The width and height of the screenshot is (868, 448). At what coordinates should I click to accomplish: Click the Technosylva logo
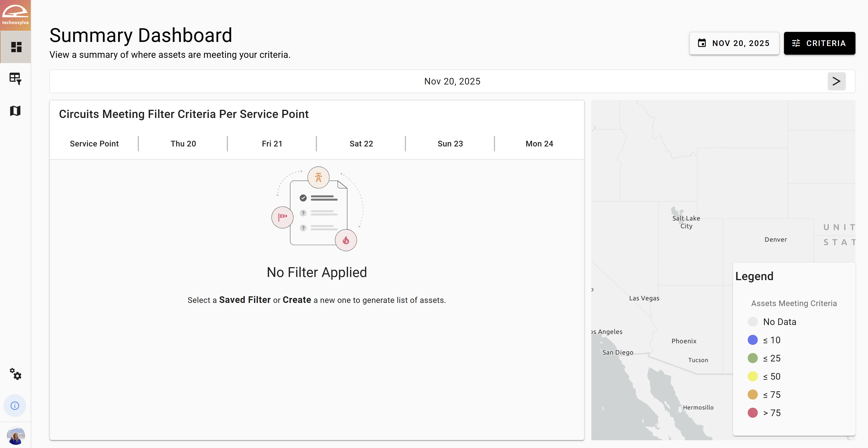pyautogui.click(x=15, y=15)
